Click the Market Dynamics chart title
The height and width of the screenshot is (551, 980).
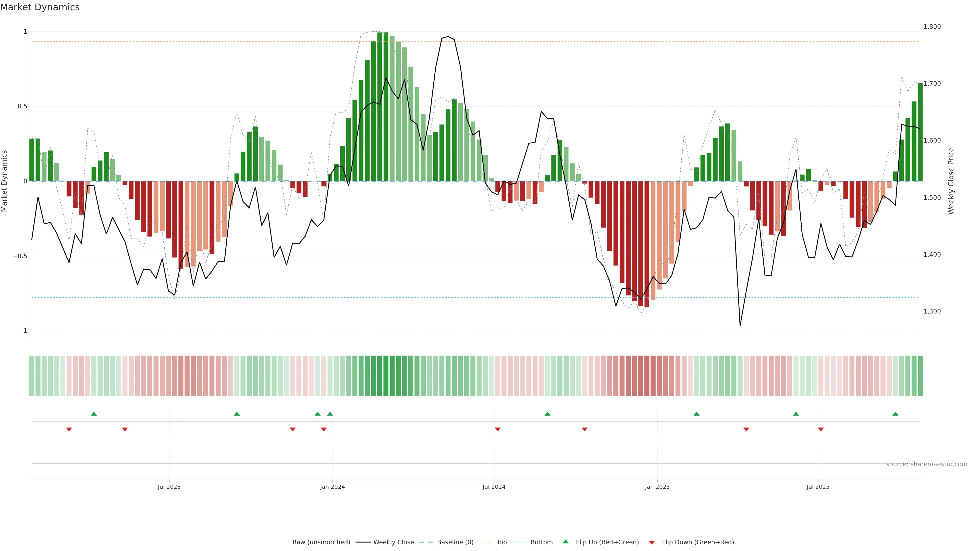(40, 7)
